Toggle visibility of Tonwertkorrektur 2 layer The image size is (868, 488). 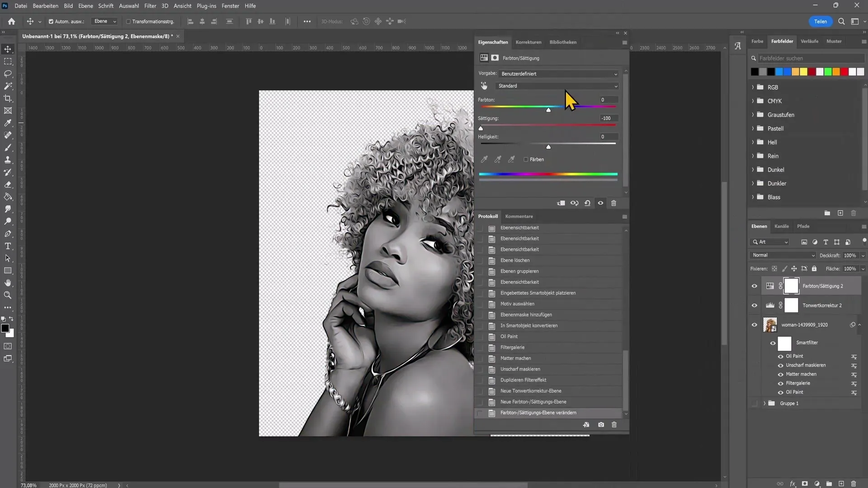click(754, 305)
